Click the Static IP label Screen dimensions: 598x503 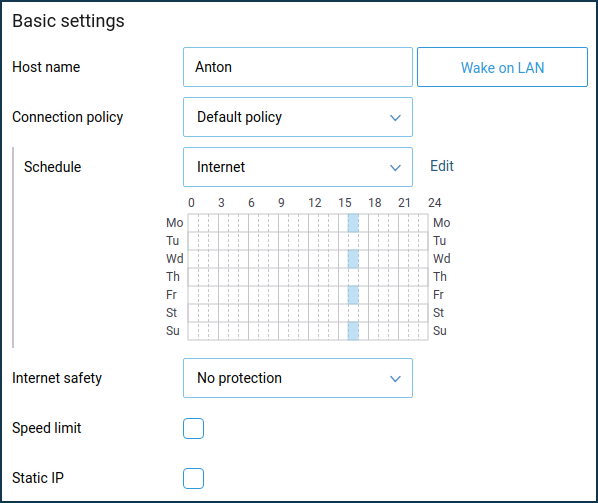pos(38,478)
